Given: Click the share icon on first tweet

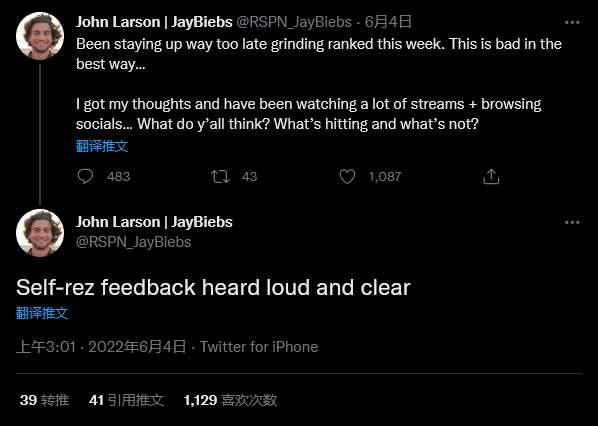Looking at the screenshot, I should click(491, 177).
